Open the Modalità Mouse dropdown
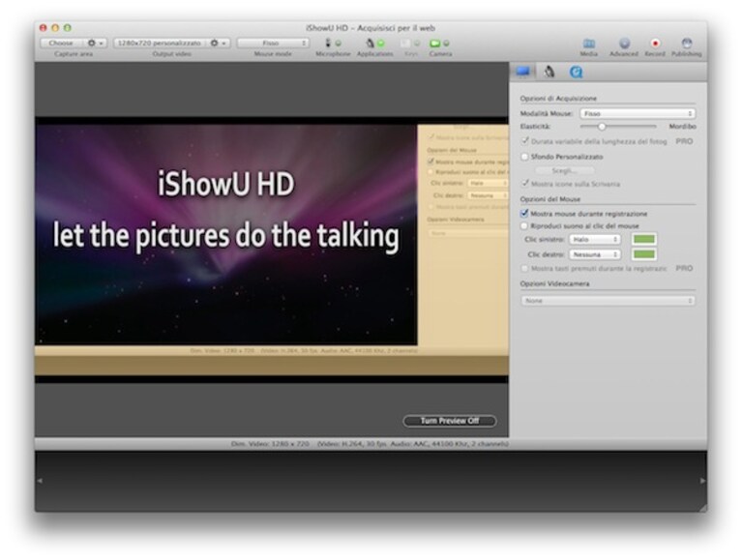Image resolution: width=742 pixels, height=560 pixels. pos(638,113)
